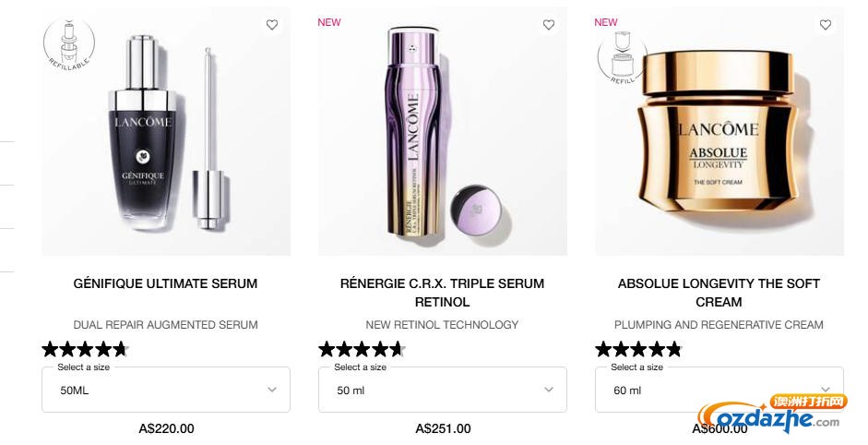Viewport: 868px width, 445px height.
Task: Open Rénergie C.R.X. Triple Serum Retinol title
Action: [443, 293]
